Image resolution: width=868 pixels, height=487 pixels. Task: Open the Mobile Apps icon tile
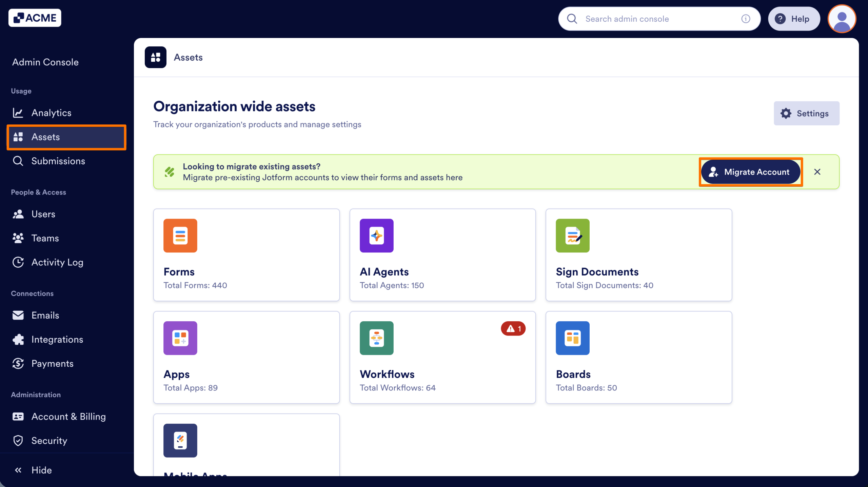click(x=180, y=440)
